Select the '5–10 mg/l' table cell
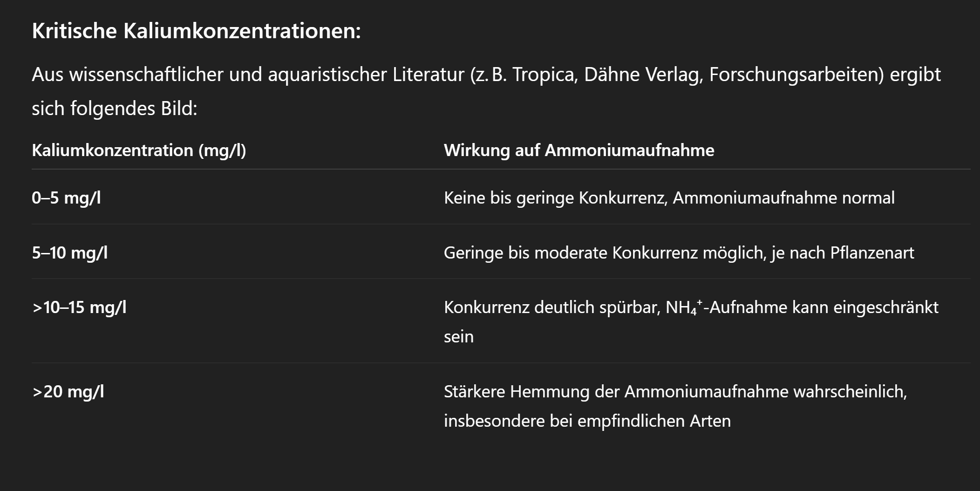The image size is (980, 491). 70,253
